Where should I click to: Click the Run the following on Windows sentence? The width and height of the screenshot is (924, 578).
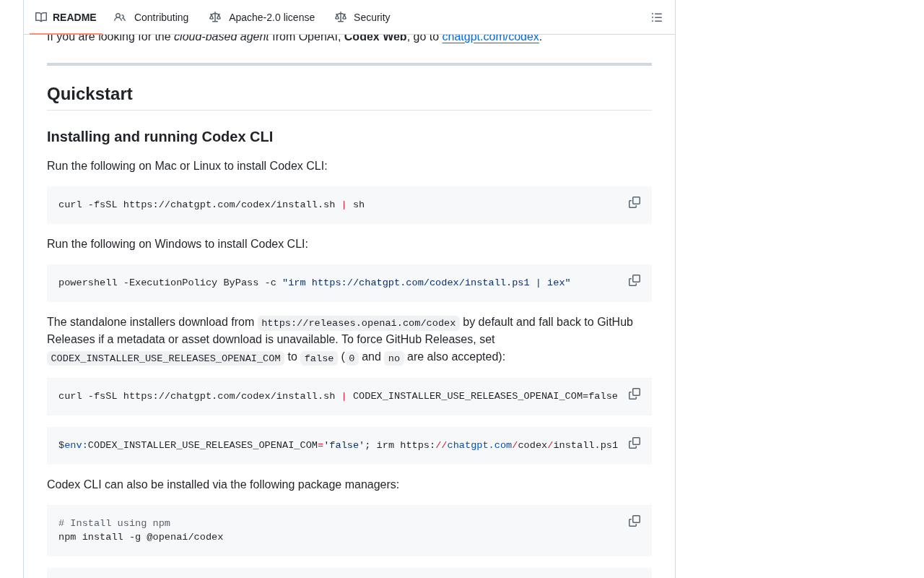(178, 244)
